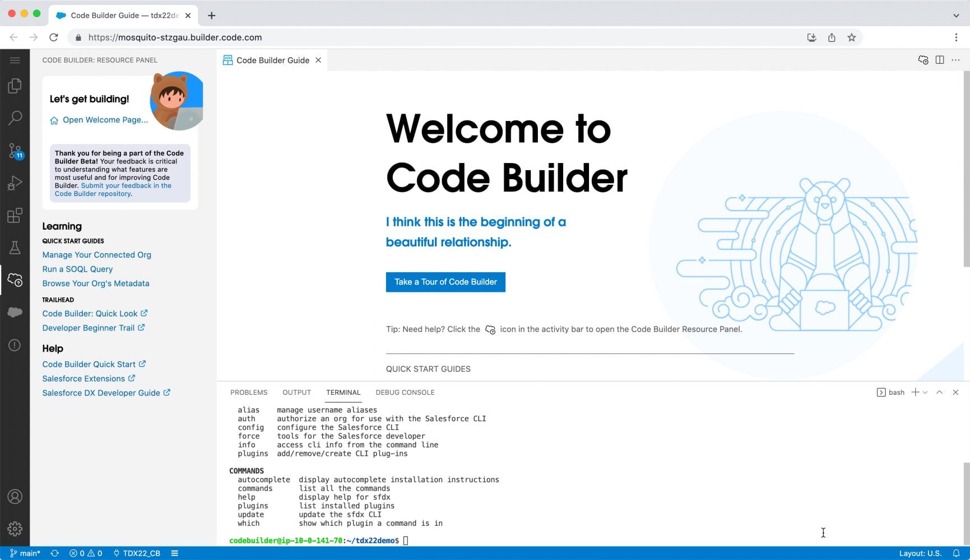This screenshot has height=560, width=970.
Task: Maximize the terminal panel with the chevron
Action: pyautogui.click(x=940, y=393)
